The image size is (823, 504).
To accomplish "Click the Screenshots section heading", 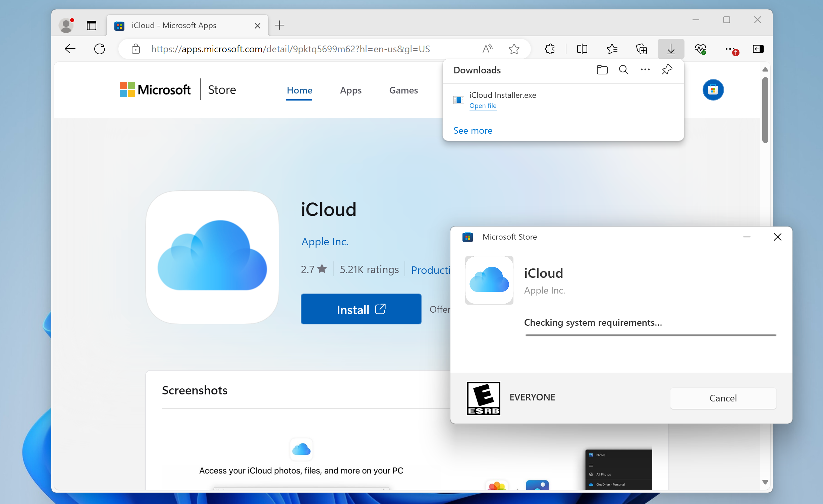I will (x=195, y=390).
